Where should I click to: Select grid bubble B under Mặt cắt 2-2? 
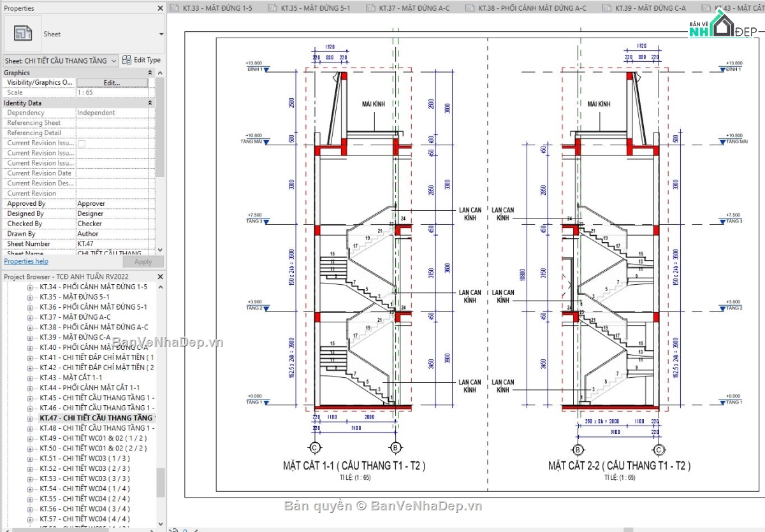point(579,448)
